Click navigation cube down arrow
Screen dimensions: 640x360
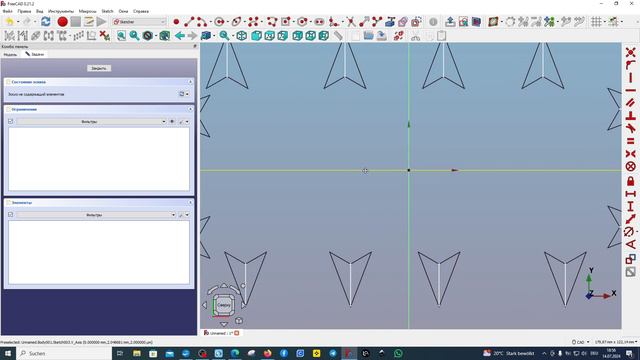(x=224, y=324)
